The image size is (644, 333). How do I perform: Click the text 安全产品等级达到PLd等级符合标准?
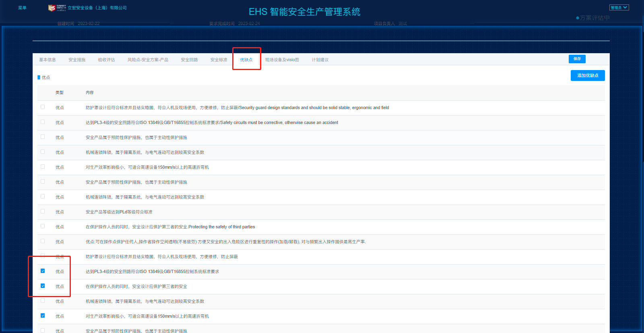coord(119,212)
